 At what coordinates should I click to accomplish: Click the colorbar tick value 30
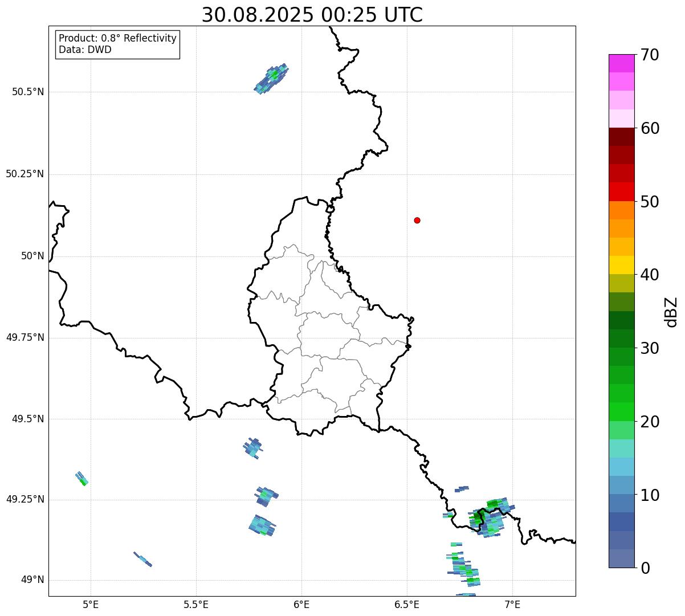650,348
